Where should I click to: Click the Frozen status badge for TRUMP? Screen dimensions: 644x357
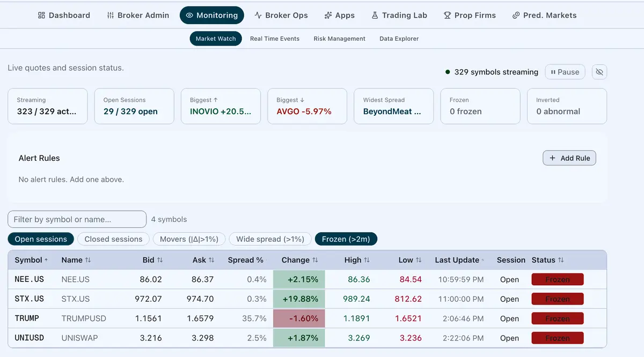pos(558,318)
